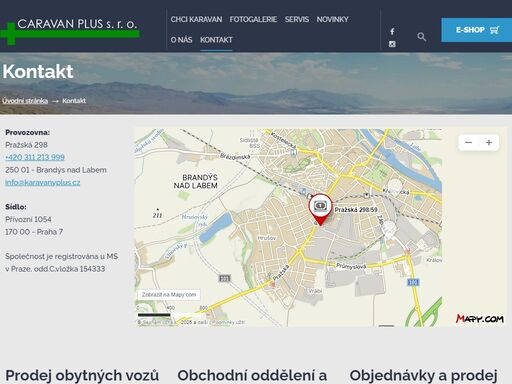Open the E-SHOP button
The width and height of the screenshot is (512, 384).
(x=477, y=30)
